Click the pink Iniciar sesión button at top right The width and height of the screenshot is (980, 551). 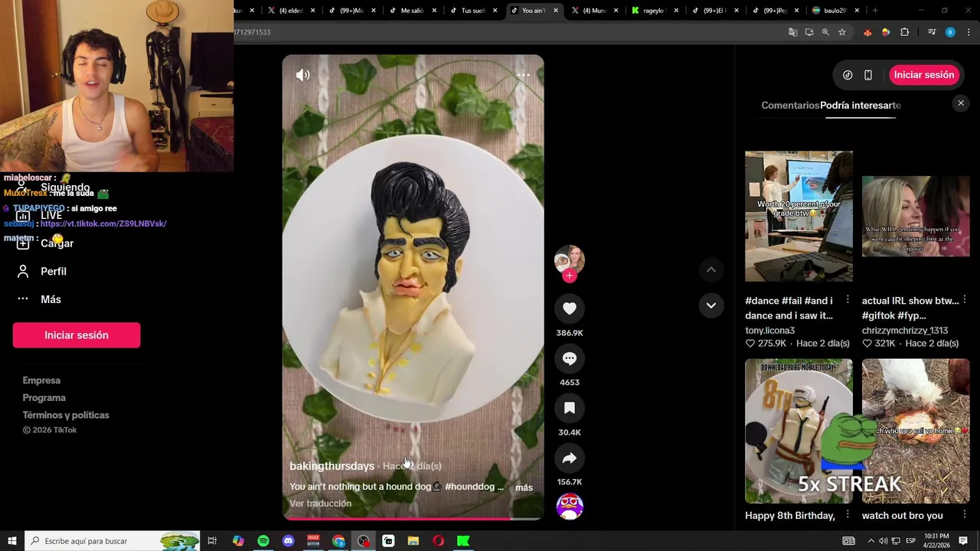[924, 75]
